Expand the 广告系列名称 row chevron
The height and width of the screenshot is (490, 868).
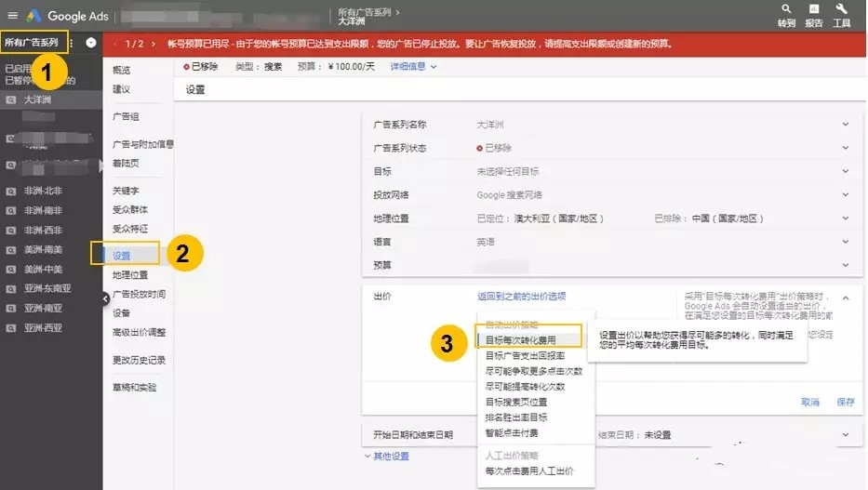click(x=845, y=125)
